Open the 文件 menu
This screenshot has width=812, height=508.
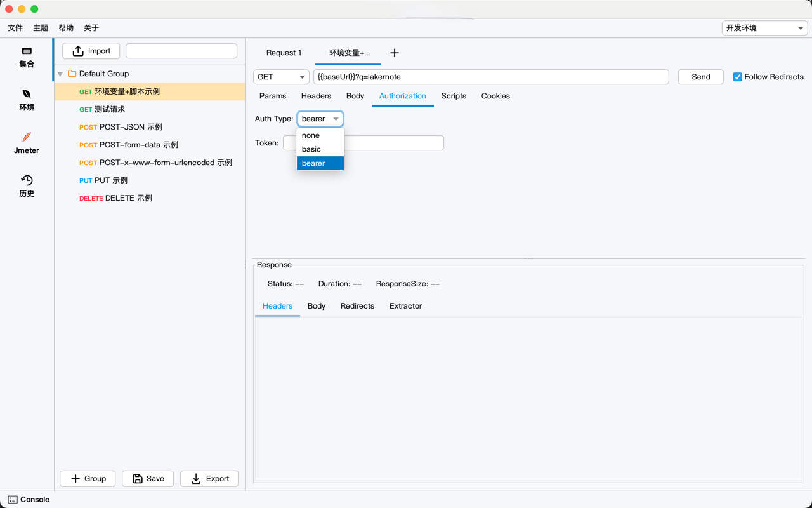(15, 28)
